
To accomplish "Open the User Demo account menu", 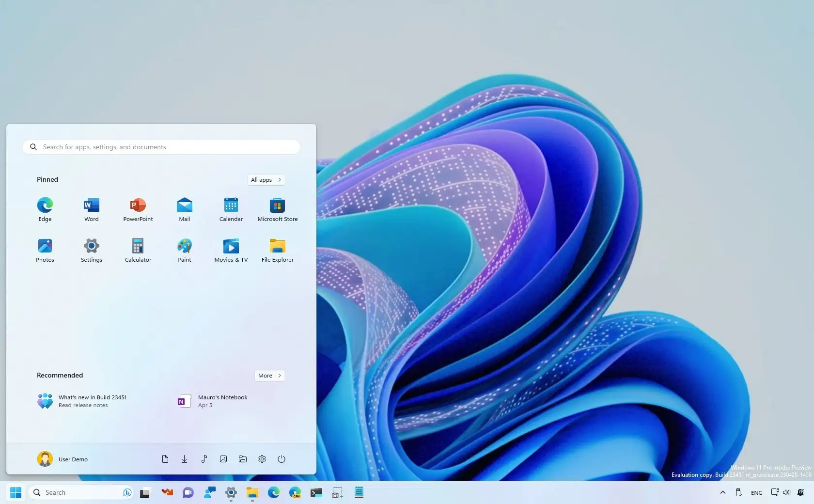I will [x=63, y=459].
